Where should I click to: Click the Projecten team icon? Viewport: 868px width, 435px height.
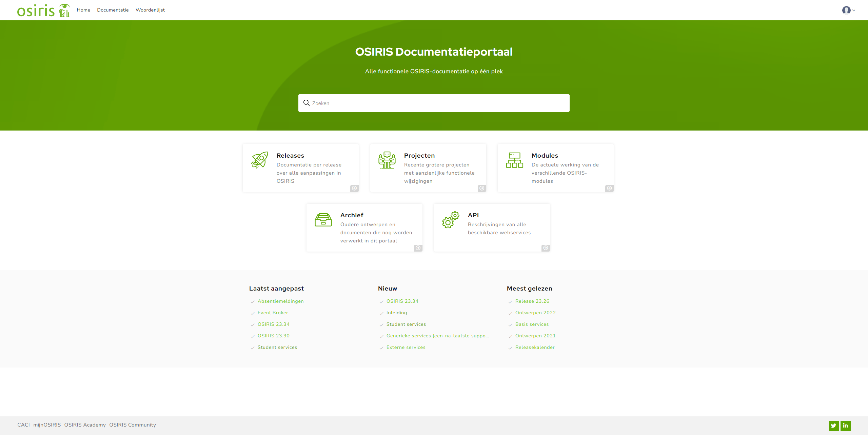[x=387, y=160]
